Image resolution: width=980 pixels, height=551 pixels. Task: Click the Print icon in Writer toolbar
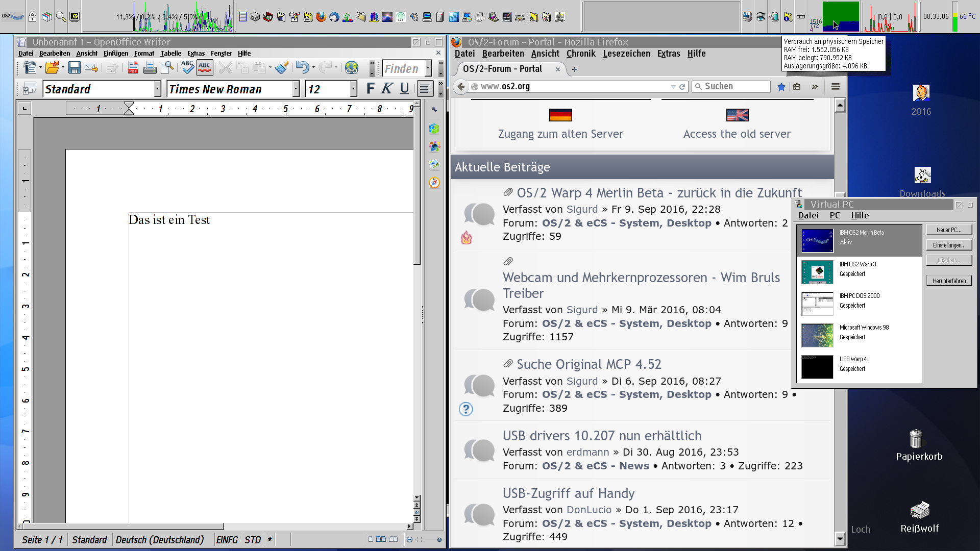click(150, 67)
